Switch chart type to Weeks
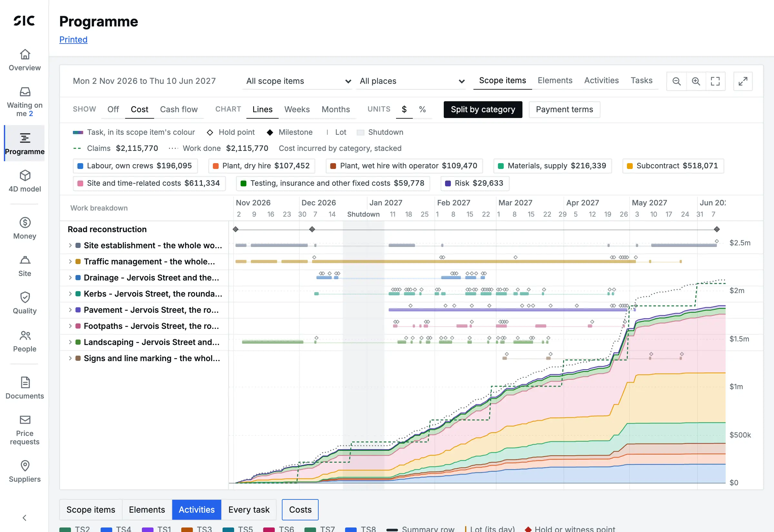Screen dimensions: 774x532 click(x=297, y=109)
